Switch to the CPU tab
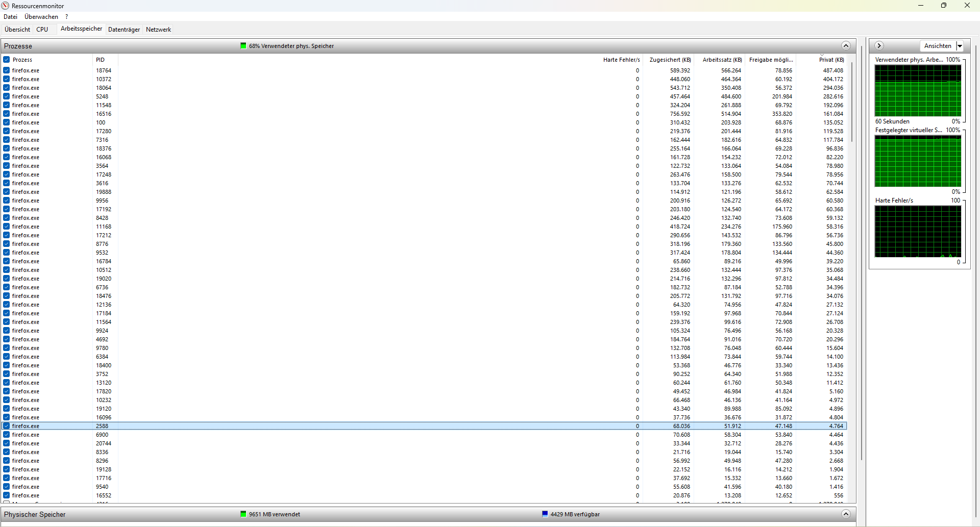 (42, 30)
